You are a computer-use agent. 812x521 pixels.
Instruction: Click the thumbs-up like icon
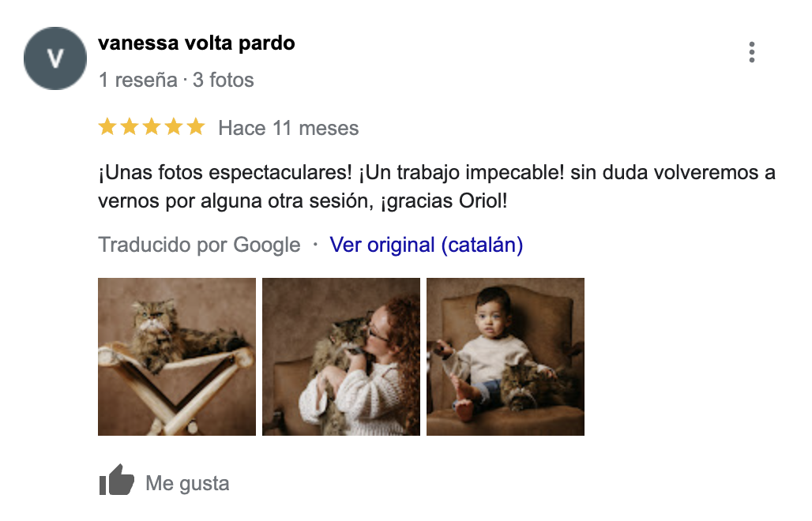(117, 481)
